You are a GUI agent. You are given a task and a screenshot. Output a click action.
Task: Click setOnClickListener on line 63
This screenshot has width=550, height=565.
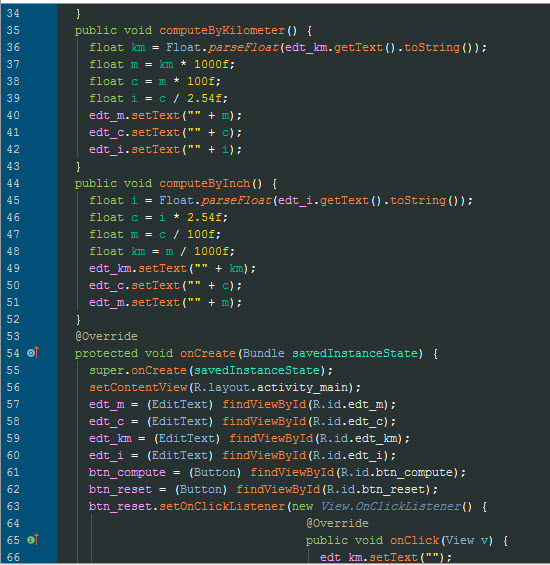222,506
